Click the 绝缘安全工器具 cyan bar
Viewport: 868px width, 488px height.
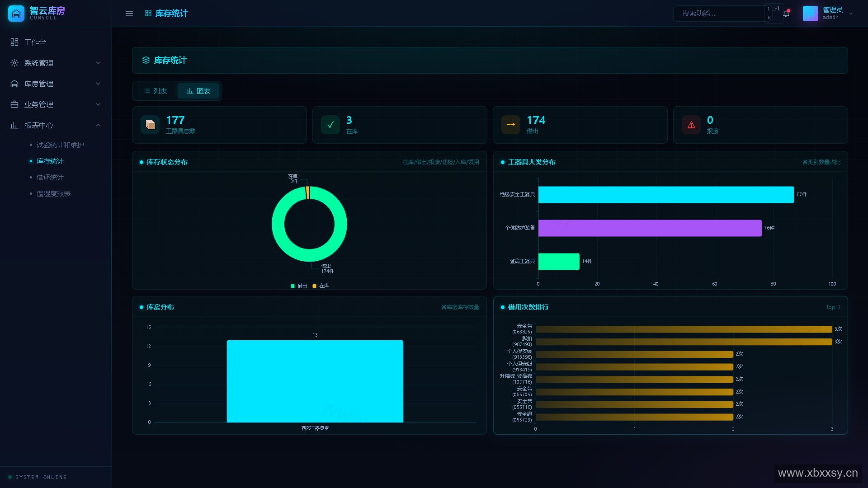[x=666, y=194]
